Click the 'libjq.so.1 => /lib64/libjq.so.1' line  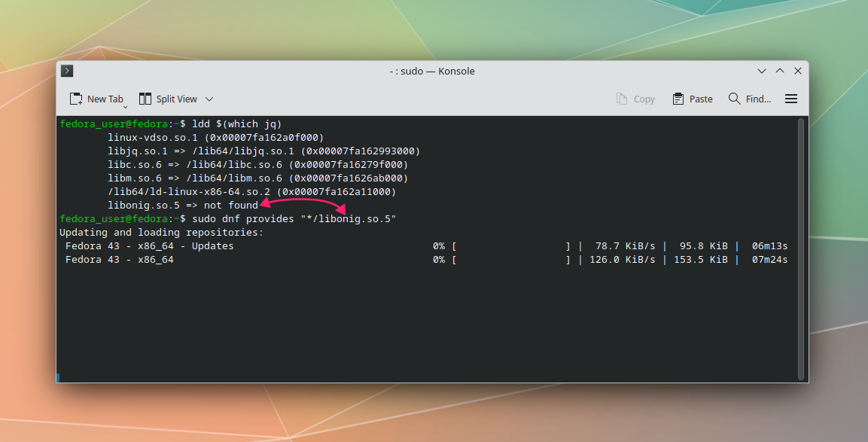pyautogui.click(x=264, y=151)
